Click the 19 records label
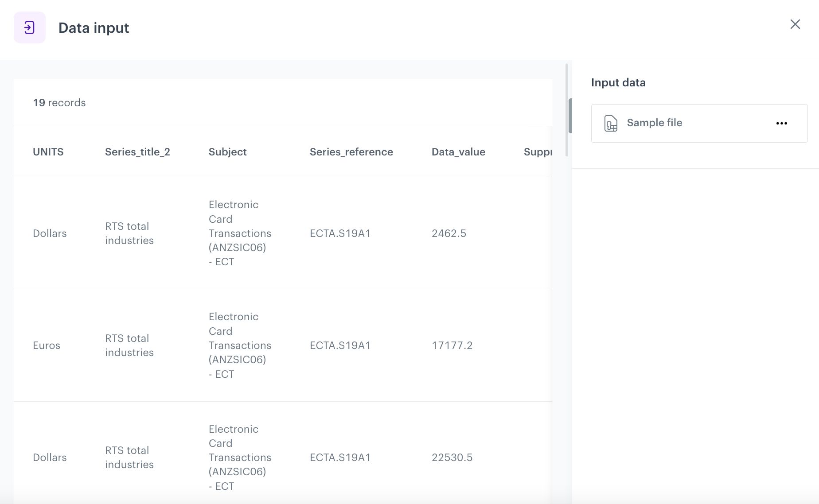The image size is (819, 504). tap(59, 102)
